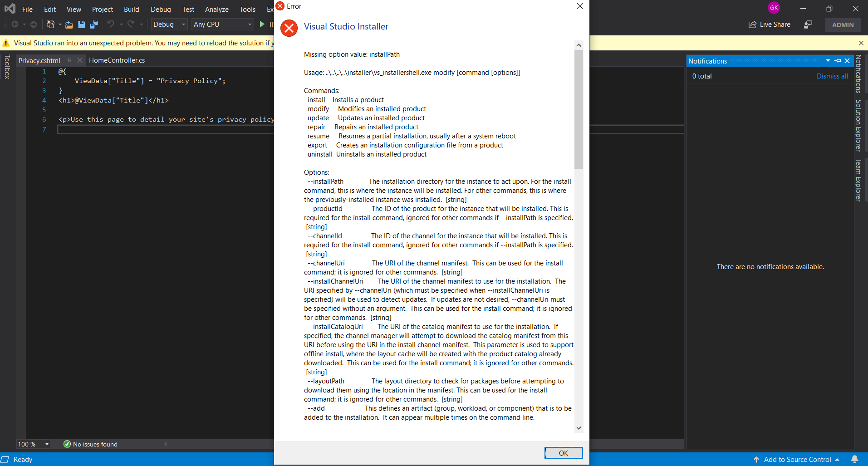Select the Notifications vertical side tab
This screenshot has width=868, height=466.
(858, 74)
